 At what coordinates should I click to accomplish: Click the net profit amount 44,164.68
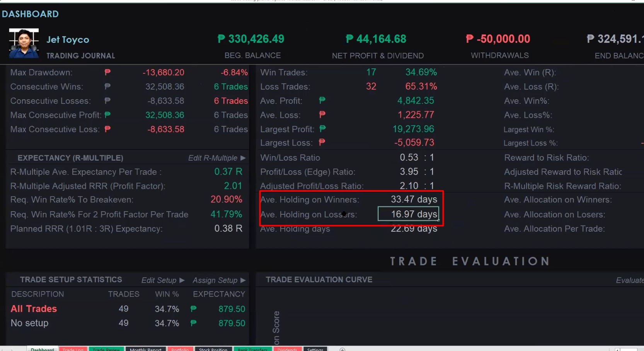point(381,39)
